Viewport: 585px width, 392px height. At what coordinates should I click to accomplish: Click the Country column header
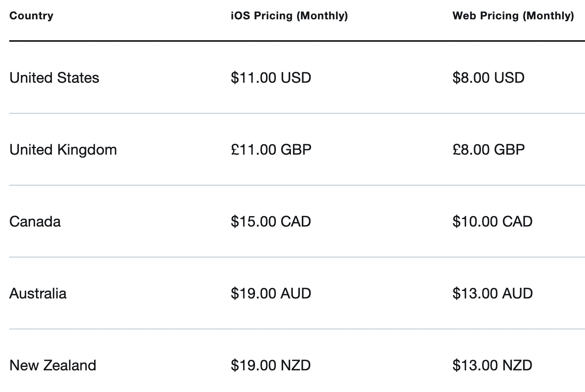coord(31,16)
